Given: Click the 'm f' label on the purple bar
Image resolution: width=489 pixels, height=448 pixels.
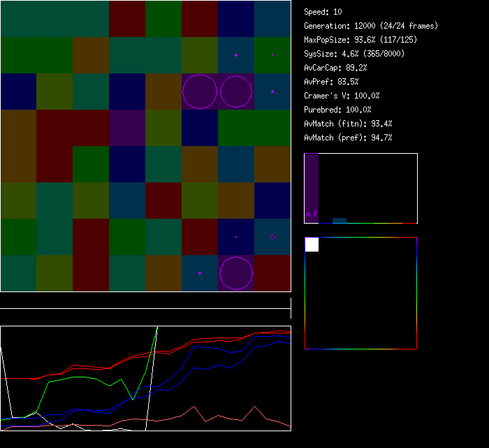Looking at the screenshot, I should [312, 214].
